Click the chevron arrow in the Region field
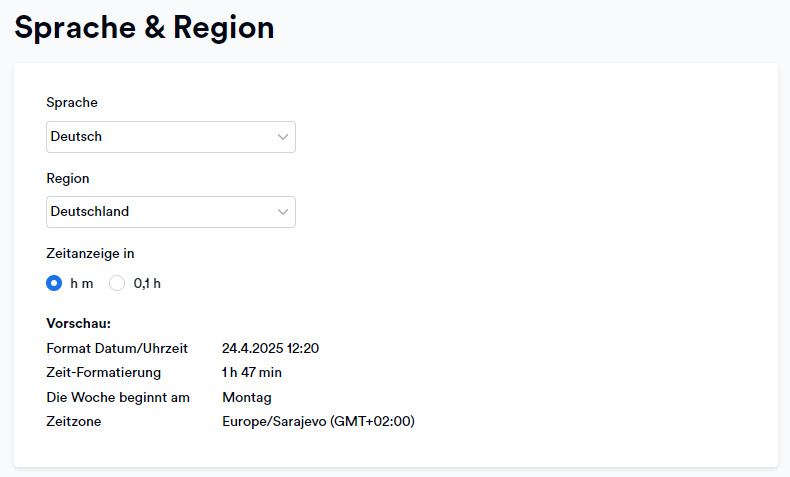The height and width of the screenshot is (477, 790). tap(283, 212)
